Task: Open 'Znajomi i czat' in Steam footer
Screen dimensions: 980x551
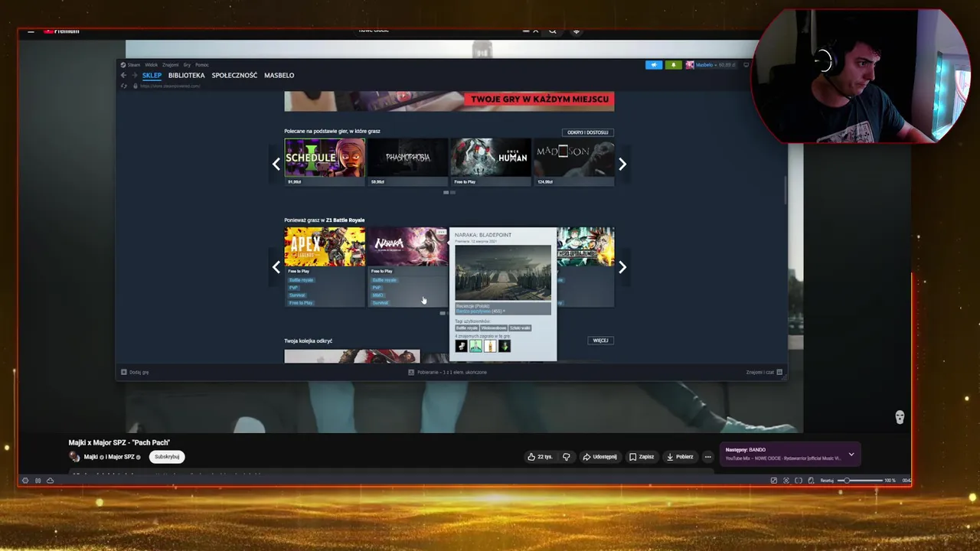Action: click(x=764, y=372)
